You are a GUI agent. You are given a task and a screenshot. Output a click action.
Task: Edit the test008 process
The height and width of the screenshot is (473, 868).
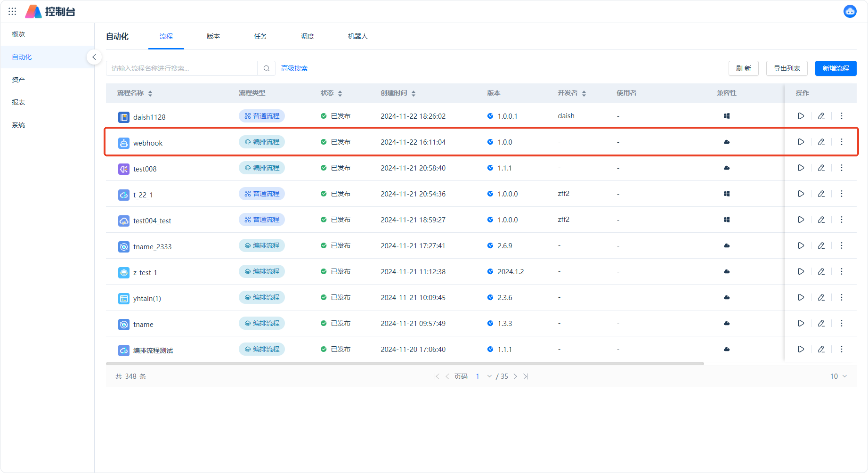[x=821, y=168]
